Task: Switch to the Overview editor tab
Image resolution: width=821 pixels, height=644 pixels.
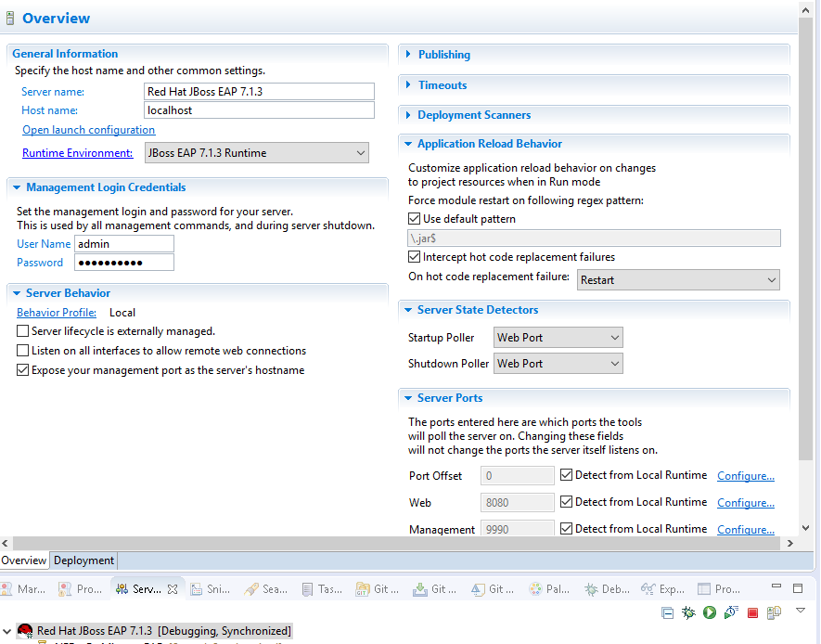Action: [24, 560]
